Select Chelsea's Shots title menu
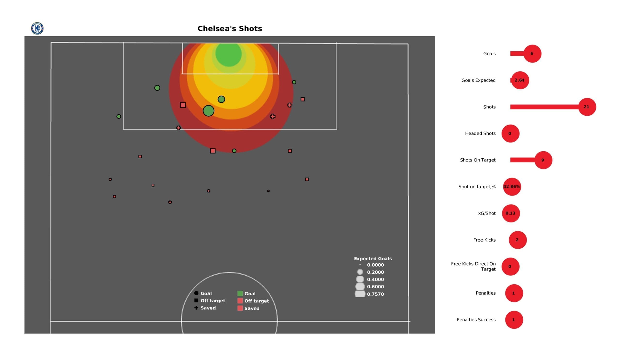Image resolution: width=620 pixels, height=364 pixels. click(x=230, y=28)
